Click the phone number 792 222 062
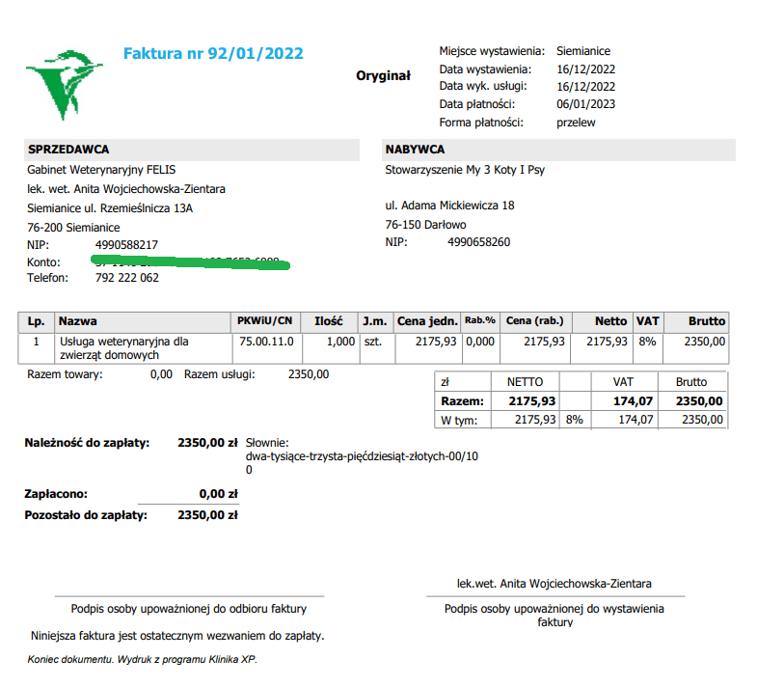The height and width of the screenshot is (686, 784). 127,278
